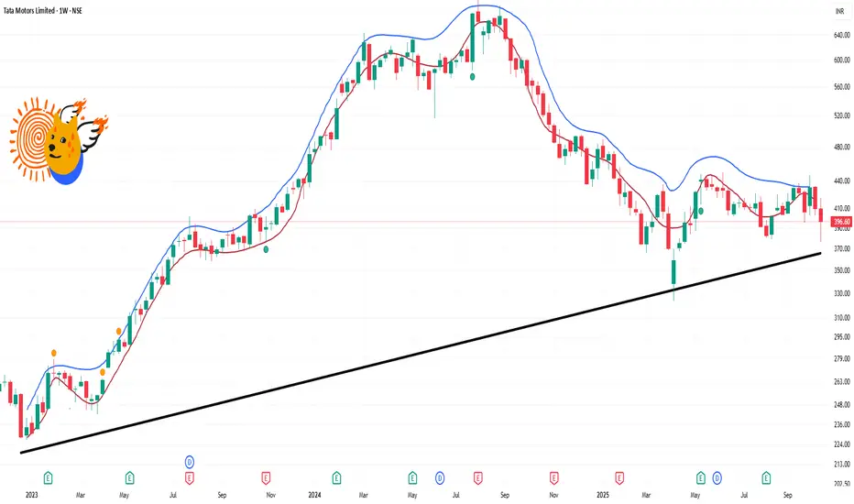854x504 pixels.
Task: Select the green earnings marker right of the 2024 label
Action: (x=336, y=477)
